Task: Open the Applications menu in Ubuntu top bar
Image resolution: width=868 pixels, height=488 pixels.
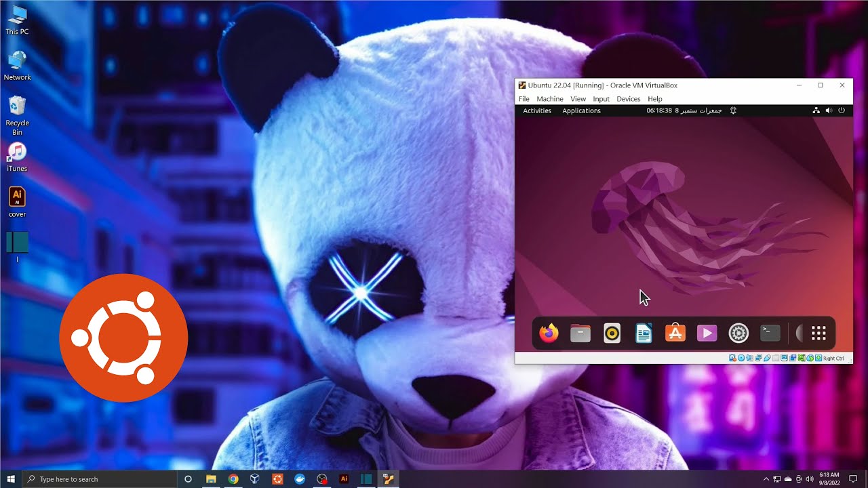Action: click(581, 110)
